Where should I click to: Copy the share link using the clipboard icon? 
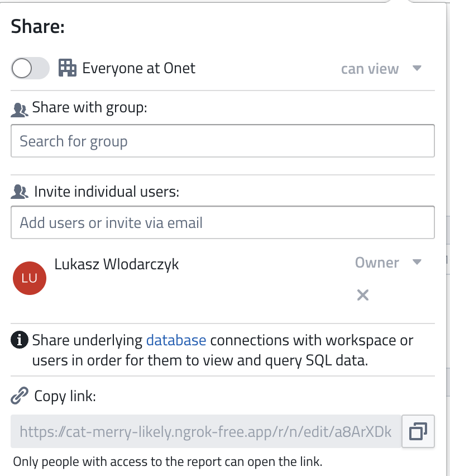click(x=418, y=431)
